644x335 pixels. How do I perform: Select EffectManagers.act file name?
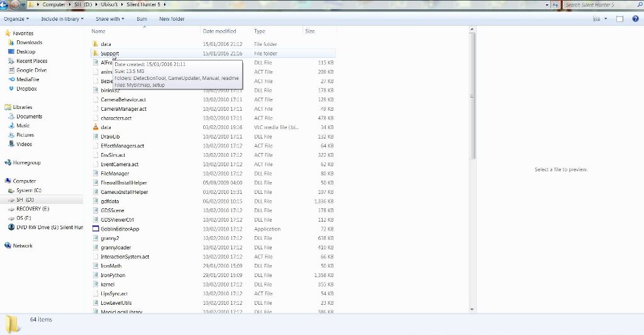click(123, 146)
